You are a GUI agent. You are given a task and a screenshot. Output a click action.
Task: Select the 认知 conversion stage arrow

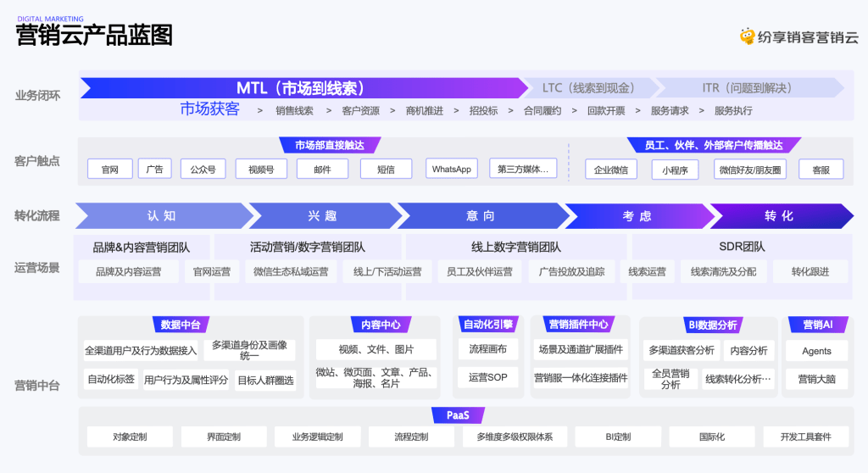click(164, 216)
